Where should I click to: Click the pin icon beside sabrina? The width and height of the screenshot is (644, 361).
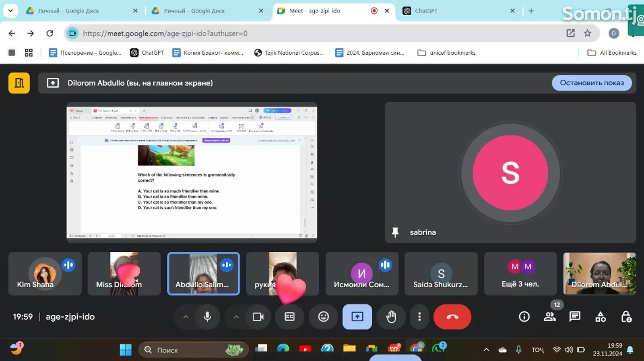395,232
